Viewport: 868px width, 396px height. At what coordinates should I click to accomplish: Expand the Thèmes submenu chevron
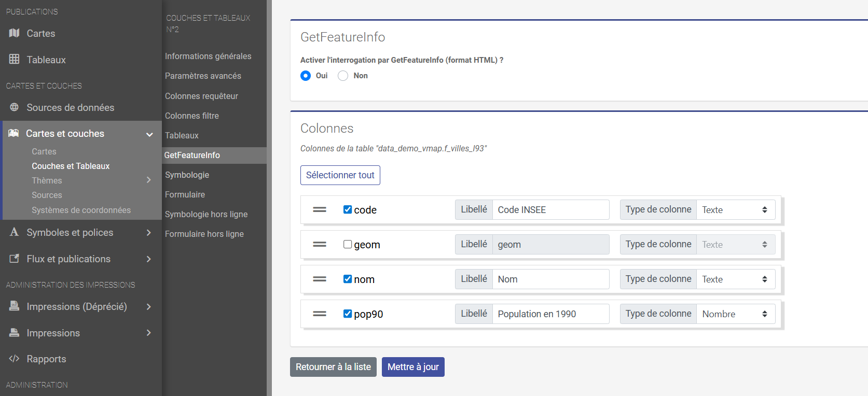[149, 180]
